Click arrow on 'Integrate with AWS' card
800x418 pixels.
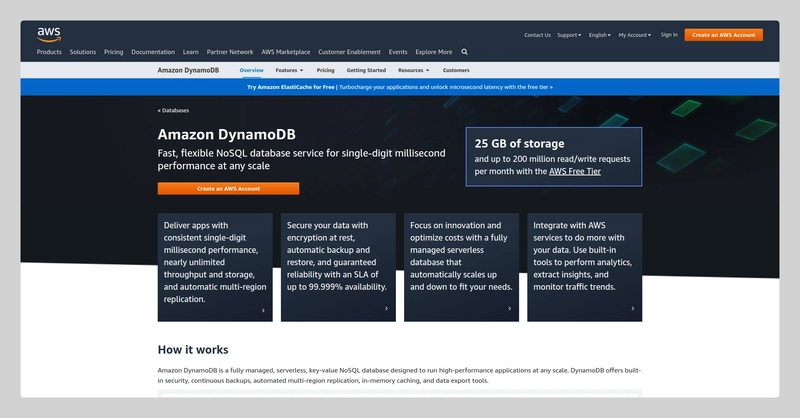[x=633, y=308]
